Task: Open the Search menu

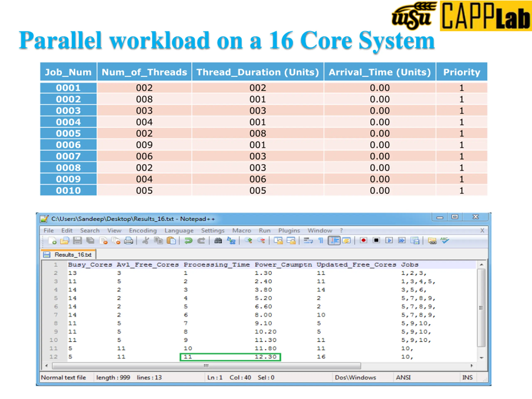Action: point(90,230)
